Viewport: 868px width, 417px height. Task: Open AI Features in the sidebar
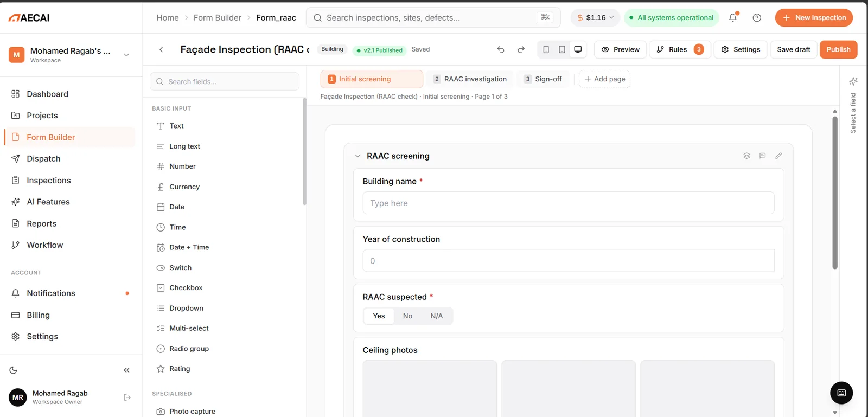[x=71, y=202]
